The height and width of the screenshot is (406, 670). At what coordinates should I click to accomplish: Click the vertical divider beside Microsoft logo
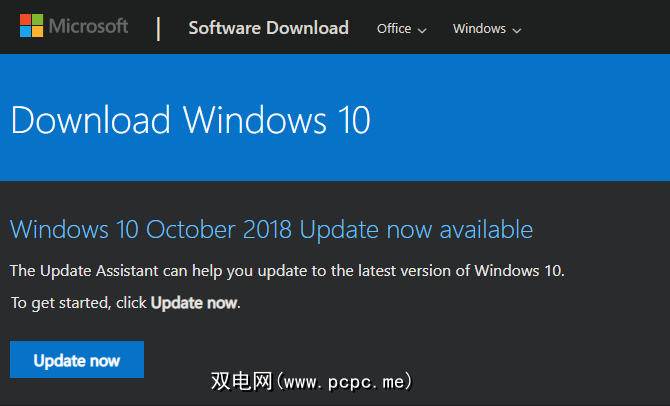click(158, 28)
